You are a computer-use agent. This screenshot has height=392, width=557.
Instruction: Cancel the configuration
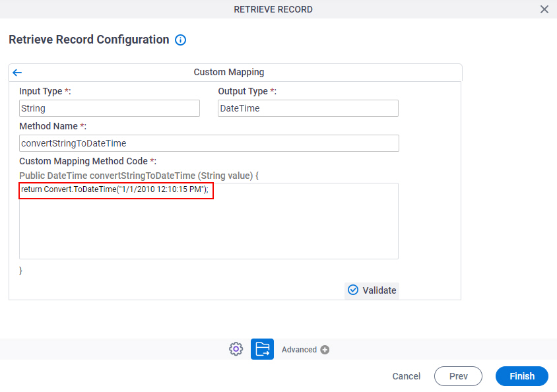[406, 376]
